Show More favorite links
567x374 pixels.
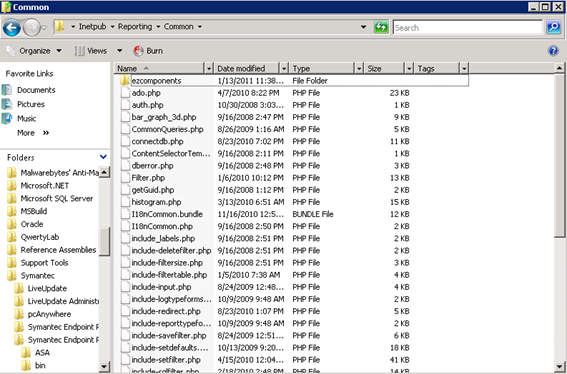pos(33,133)
